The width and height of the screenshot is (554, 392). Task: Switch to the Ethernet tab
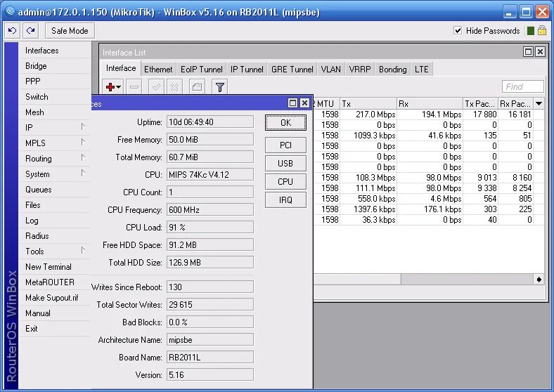[x=158, y=70]
